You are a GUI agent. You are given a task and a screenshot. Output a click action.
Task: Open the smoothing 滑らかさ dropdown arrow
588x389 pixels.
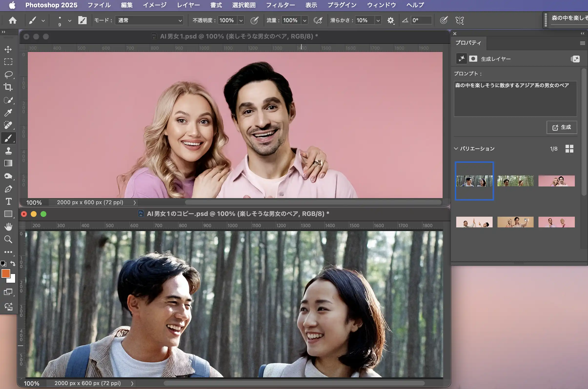[378, 20]
